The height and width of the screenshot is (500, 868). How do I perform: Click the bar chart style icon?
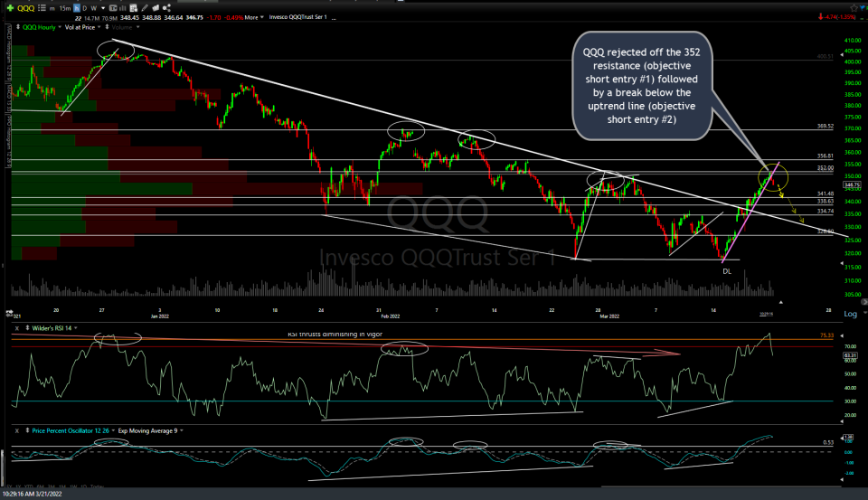click(x=123, y=8)
